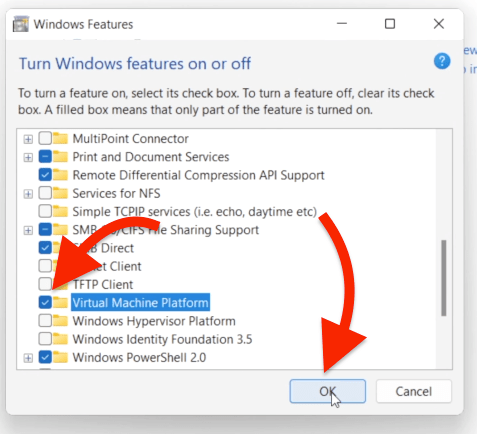The image size is (477, 434).
Task: Select the Print and Document Services label
Action: pyautogui.click(x=151, y=156)
